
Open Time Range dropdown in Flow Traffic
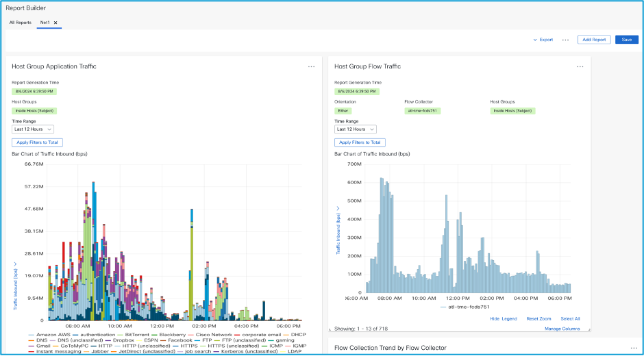356,129
